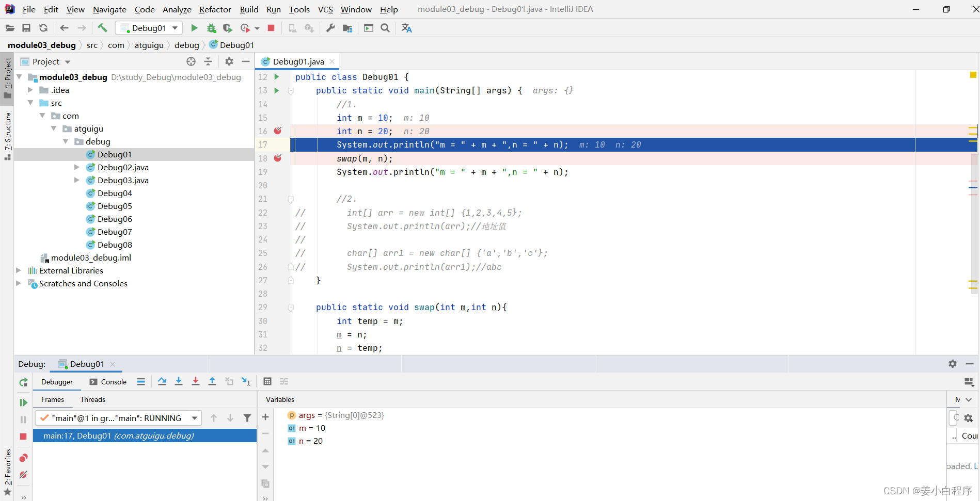The height and width of the screenshot is (501, 980).
Task: Expand Scratches and Consoles
Action: click(x=19, y=283)
